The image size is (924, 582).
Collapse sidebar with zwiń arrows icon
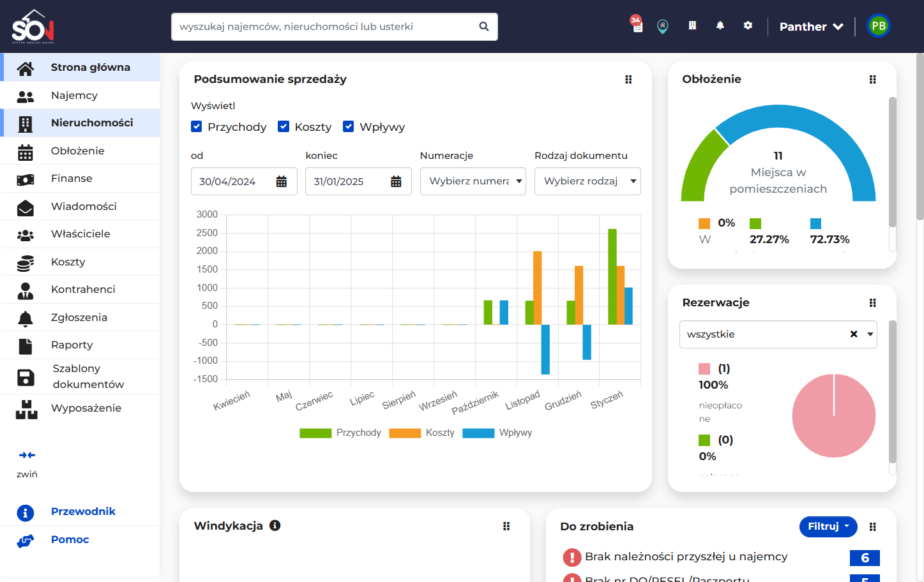coord(27,455)
